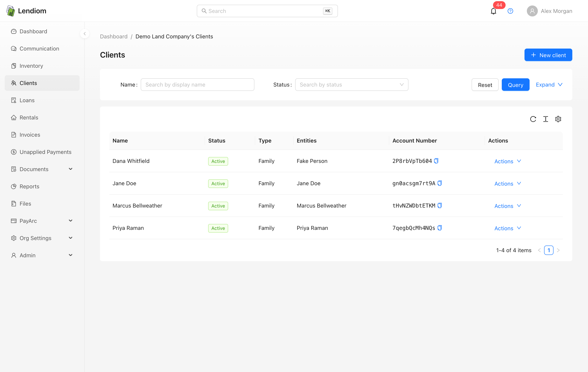Open Files in the sidebar
The image size is (588, 372).
click(x=42, y=204)
